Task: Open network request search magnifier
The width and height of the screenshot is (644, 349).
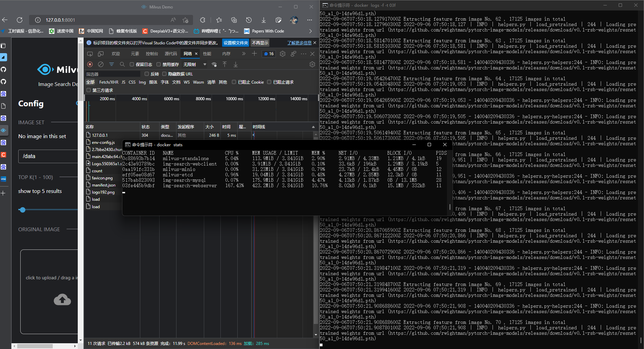Action: pos(122,64)
